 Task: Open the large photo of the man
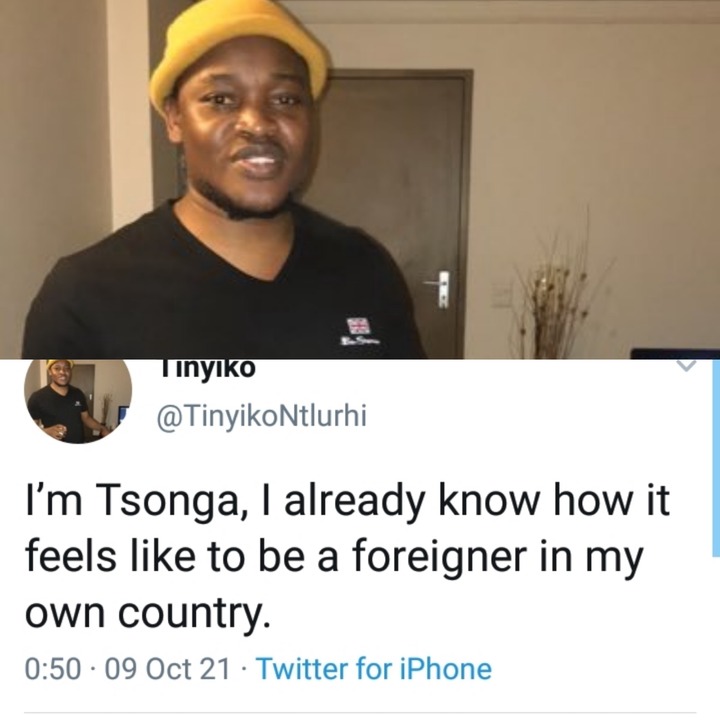point(360,179)
